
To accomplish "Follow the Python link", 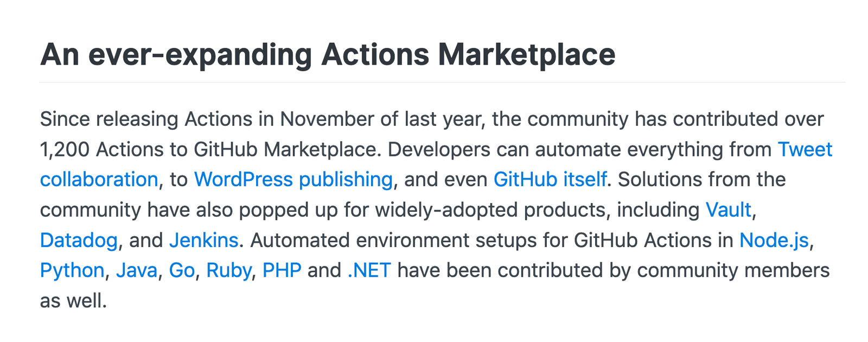I will (x=72, y=270).
